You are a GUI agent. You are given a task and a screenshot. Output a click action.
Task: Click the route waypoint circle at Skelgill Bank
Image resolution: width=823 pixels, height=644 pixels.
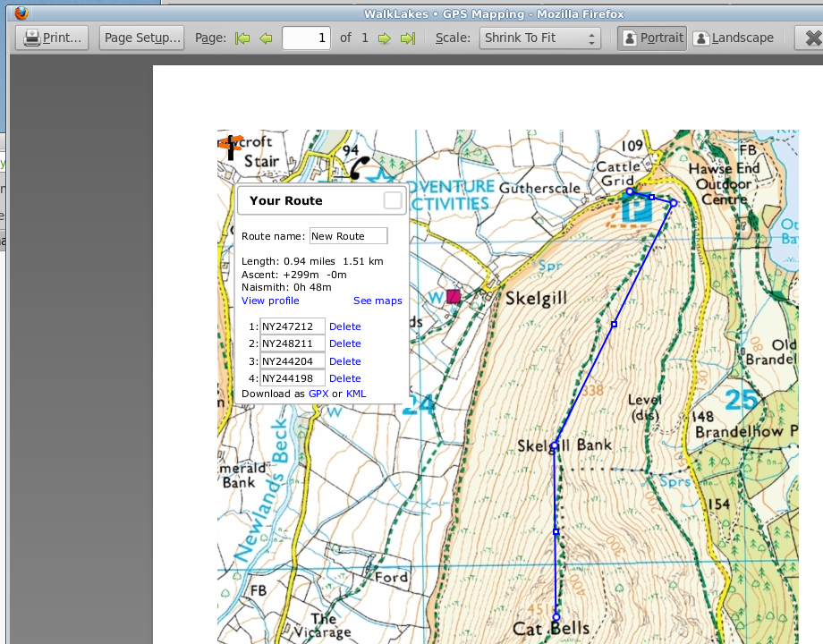coord(555,445)
